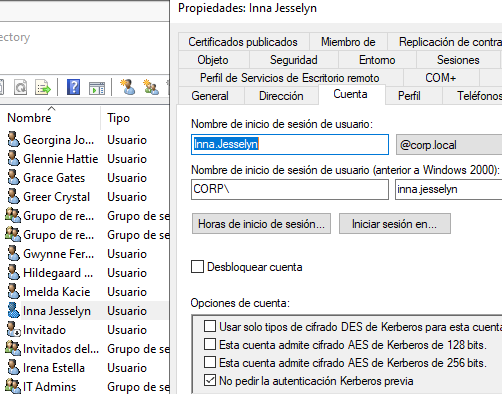Click the user icon next to Imelda Kacie

pos(13,291)
